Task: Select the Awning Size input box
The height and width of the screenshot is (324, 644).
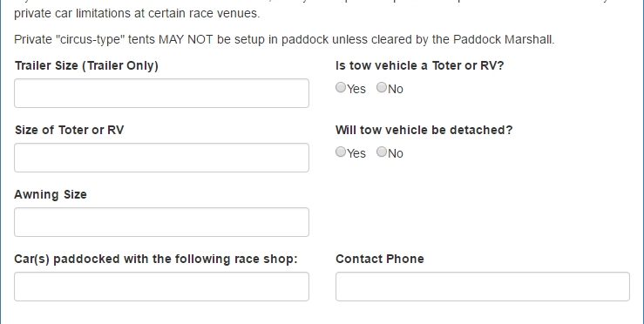Action: (161, 222)
